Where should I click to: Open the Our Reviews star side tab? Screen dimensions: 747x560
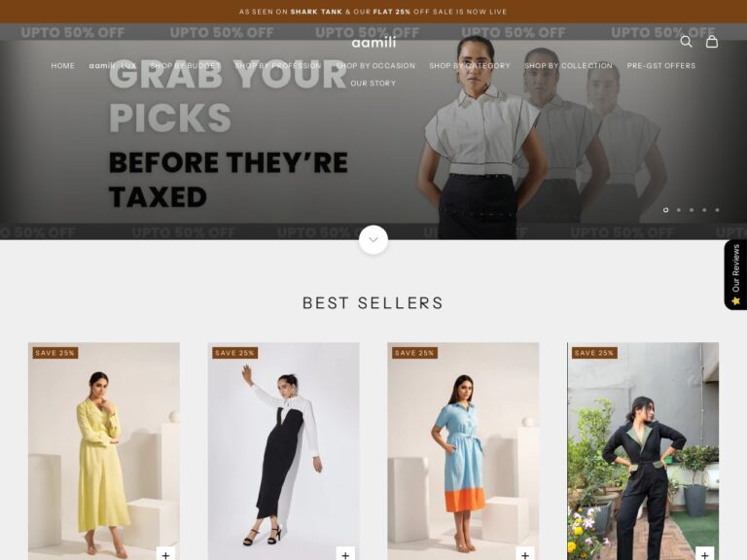click(735, 275)
